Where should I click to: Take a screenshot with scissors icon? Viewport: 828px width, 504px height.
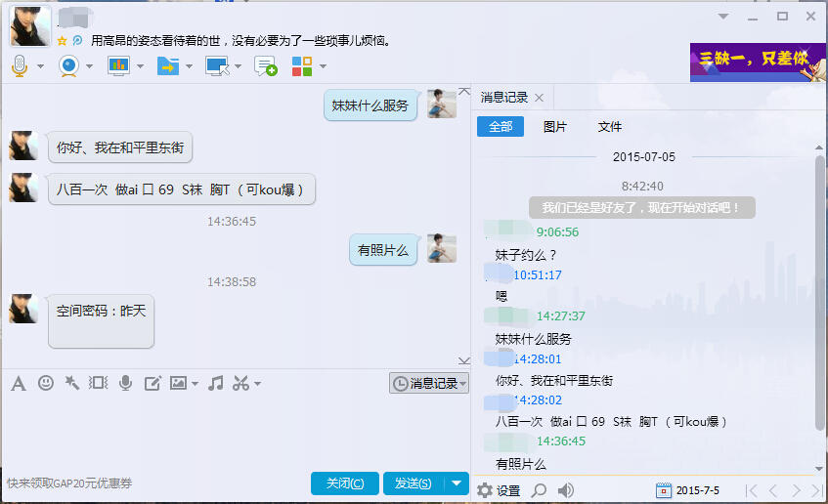coord(240,383)
